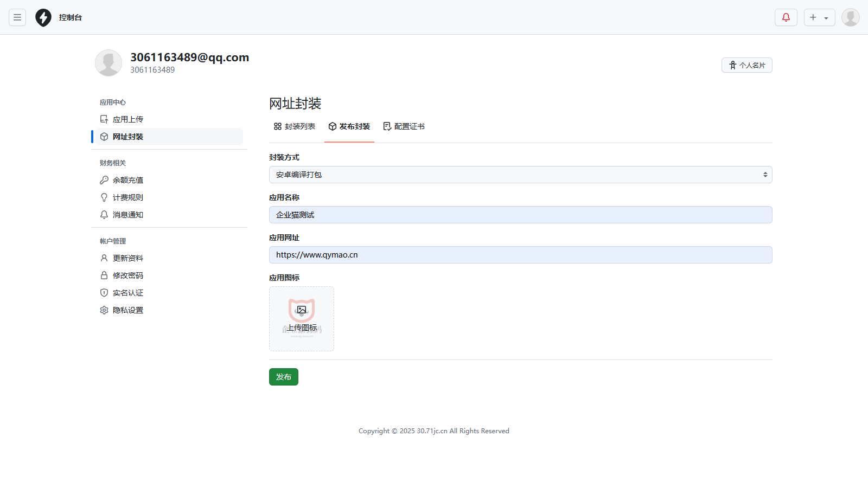Click the lightbulb icon beside 计费规则
This screenshot has height=488, width=868.
click(x=104, y=197)
